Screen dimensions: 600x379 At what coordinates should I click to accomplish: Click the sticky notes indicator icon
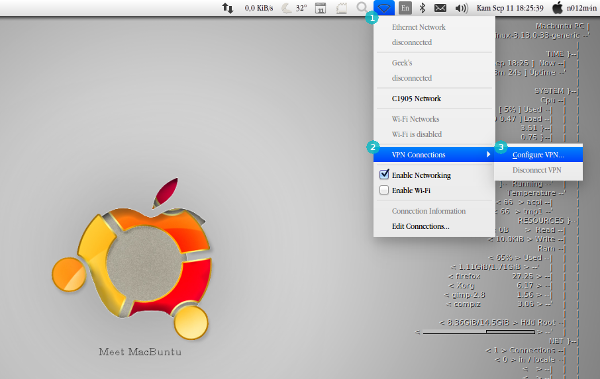341,8
